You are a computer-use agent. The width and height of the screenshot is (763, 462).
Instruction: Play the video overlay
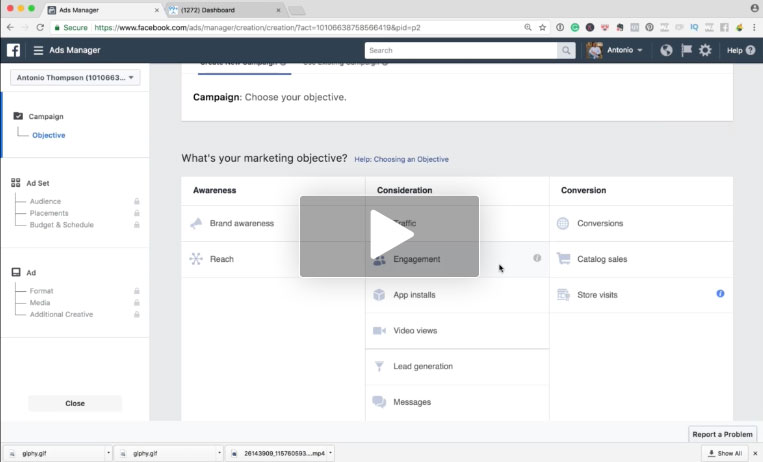pyautogui.click(x=389, y=236)
